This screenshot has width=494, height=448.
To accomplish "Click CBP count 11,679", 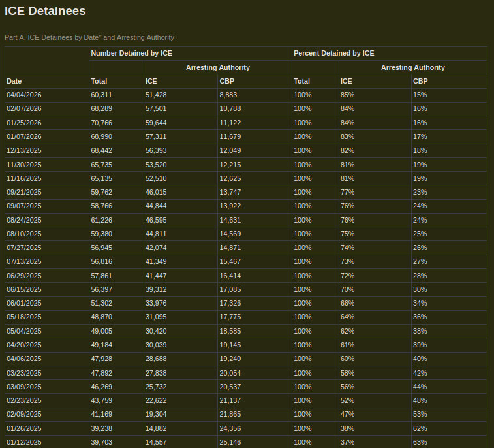I will (230, 137).
